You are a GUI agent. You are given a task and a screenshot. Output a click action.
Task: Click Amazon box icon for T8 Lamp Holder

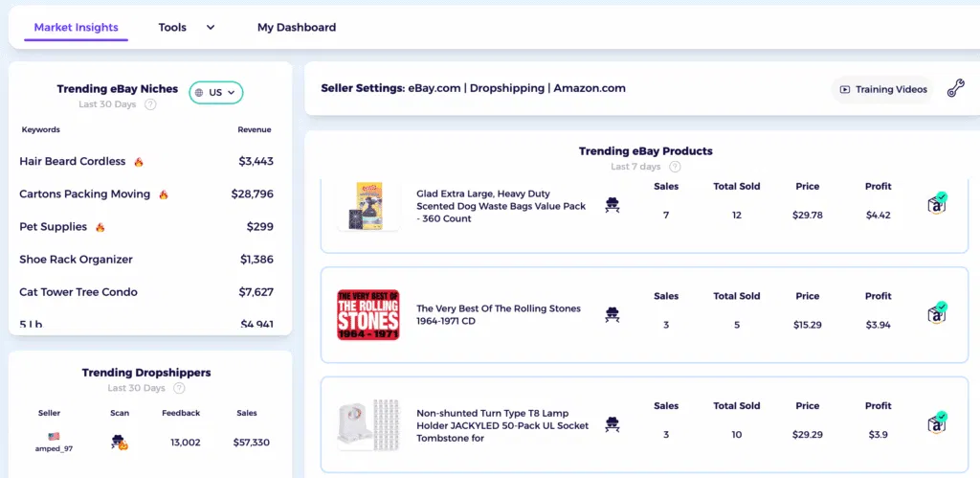point(938,423)
